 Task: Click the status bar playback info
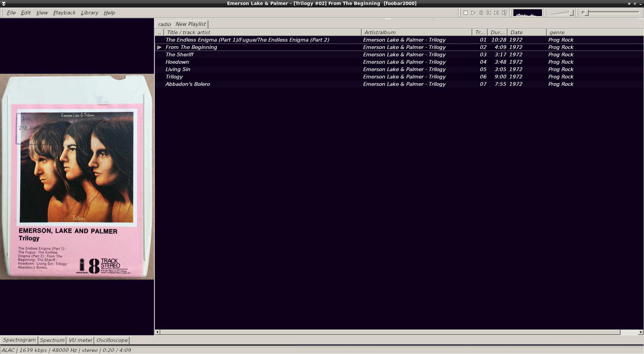[66, 350]
